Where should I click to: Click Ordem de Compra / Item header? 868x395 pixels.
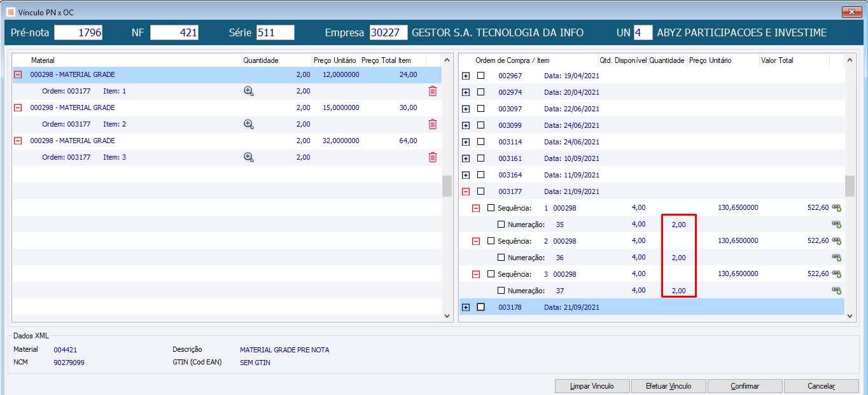coord(529,60)
